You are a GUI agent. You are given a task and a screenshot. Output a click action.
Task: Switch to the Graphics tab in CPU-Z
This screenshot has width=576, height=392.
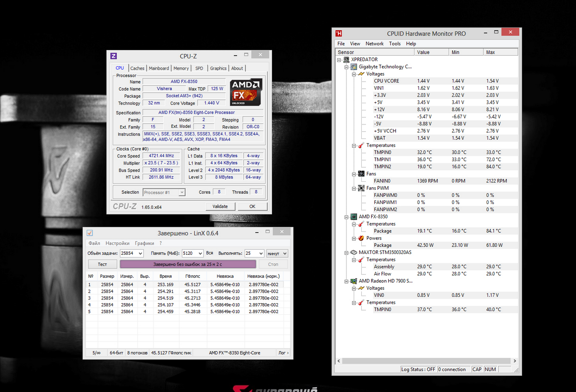click(x=218, y=68)
